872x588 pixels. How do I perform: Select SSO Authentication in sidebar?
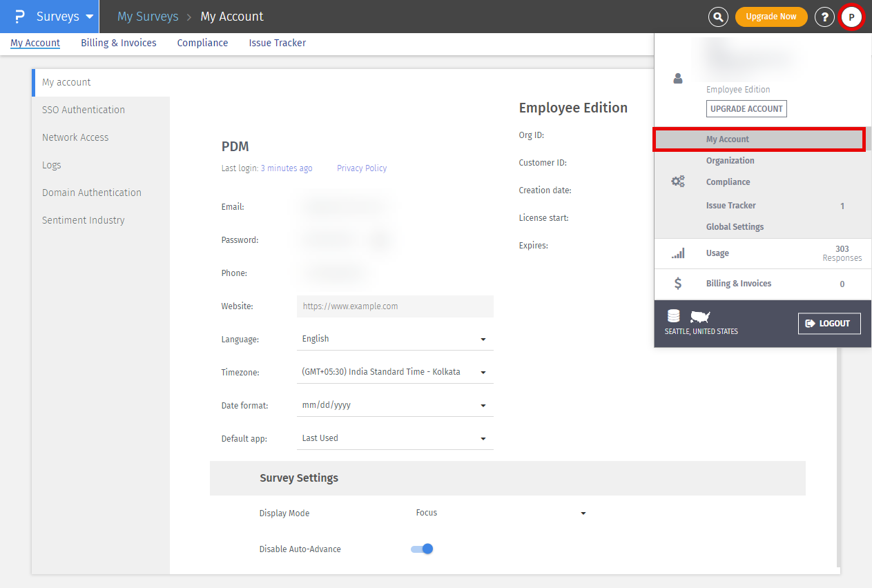coord(84,110)
